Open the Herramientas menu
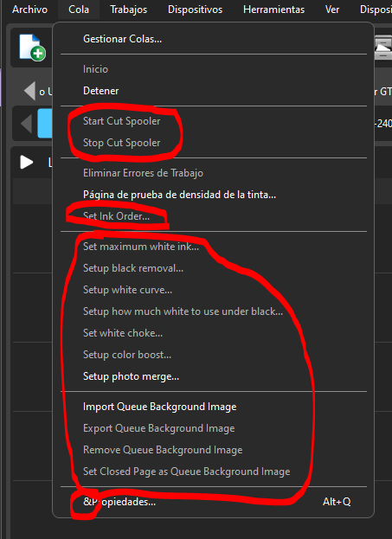The image size is (392, 539). click(x=273, y=10)
